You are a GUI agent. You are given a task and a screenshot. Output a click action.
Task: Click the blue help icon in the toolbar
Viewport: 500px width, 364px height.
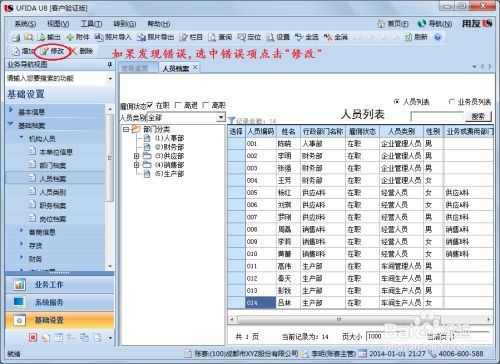pyautogui.click(x=438, y=37)
